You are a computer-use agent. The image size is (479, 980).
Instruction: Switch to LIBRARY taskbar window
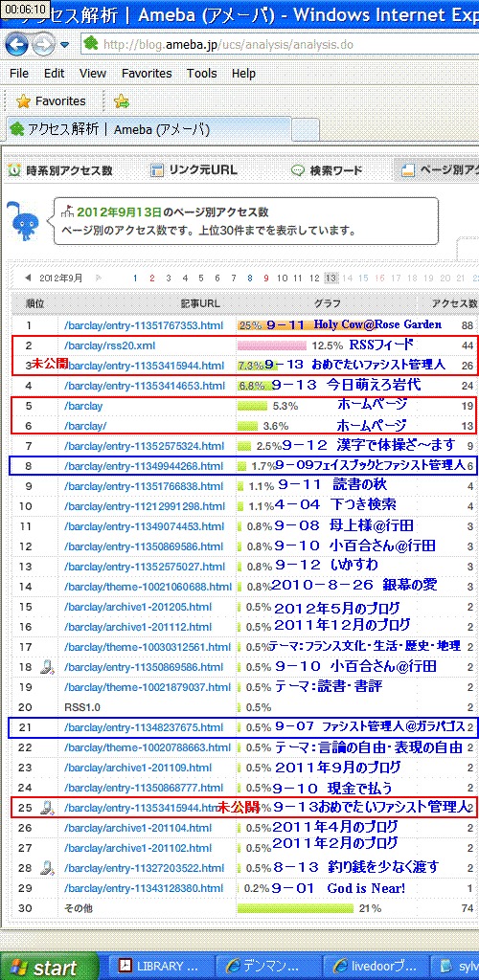[x=161, y=967]
